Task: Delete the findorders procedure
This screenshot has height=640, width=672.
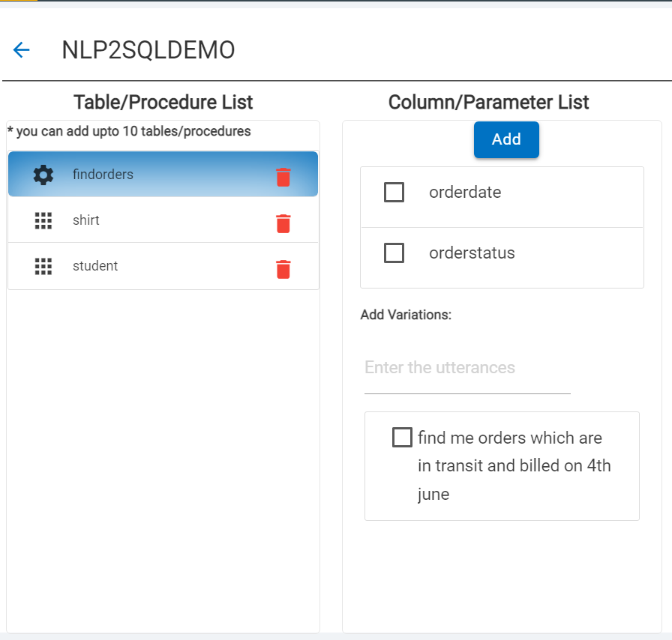Action: tap(283, 177)
